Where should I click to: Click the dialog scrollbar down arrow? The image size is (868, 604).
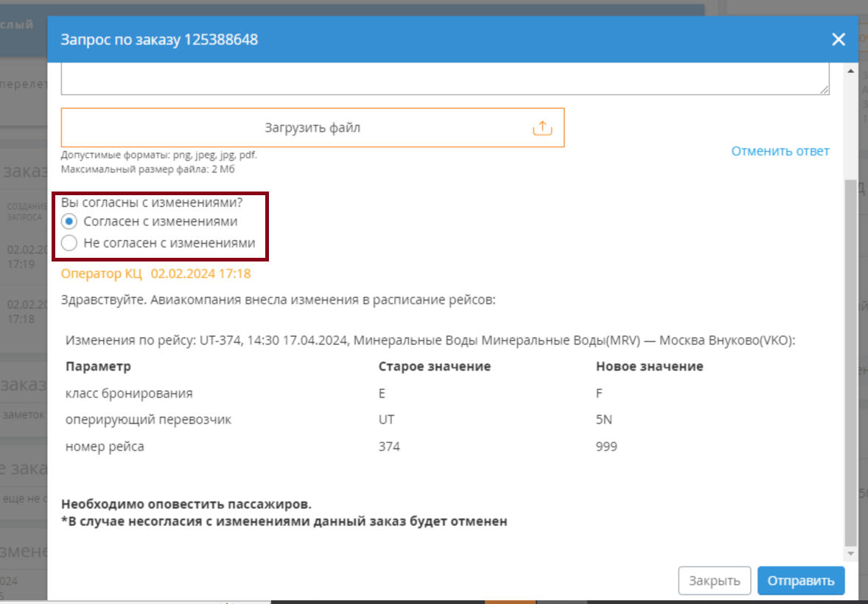(851, 552)
